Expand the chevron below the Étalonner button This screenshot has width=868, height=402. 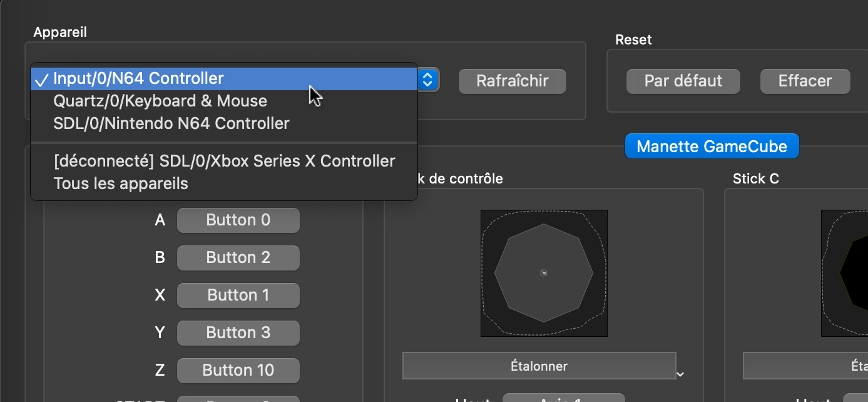pos(680,373)
